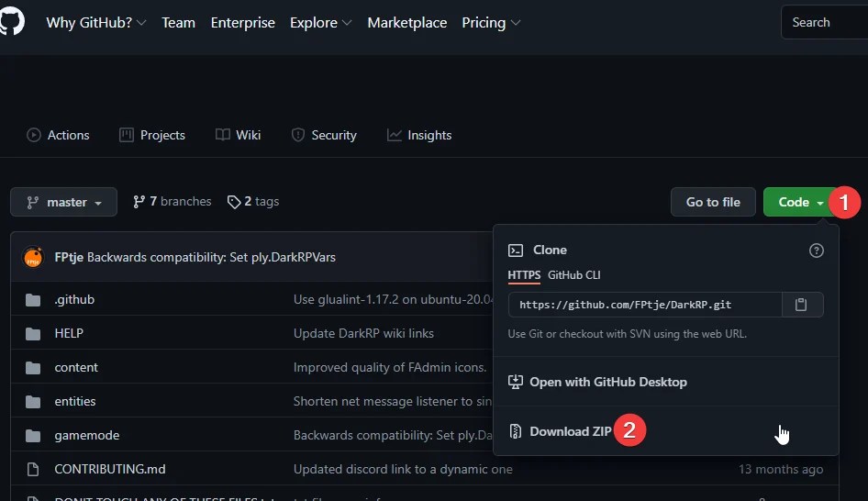Click the Security shield icon

coord(298,135)
